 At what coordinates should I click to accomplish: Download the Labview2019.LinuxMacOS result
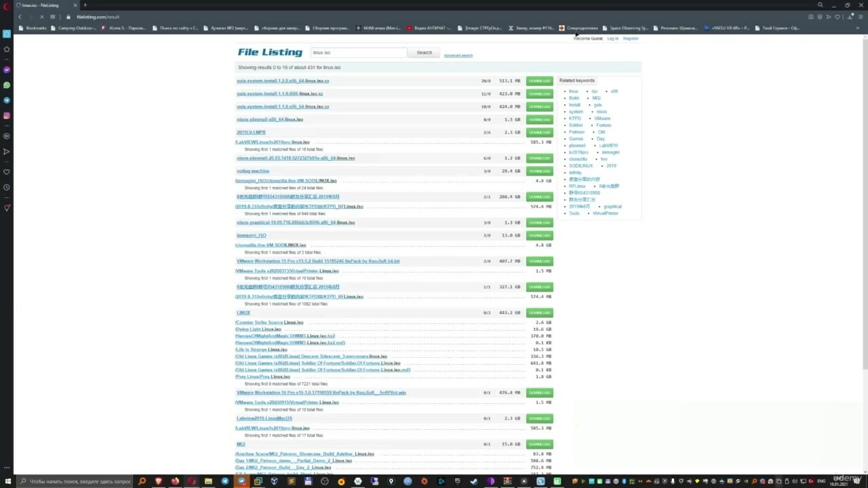539,418
